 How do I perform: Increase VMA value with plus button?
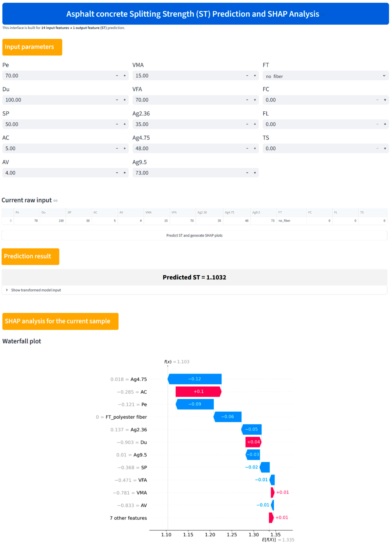[255, 76]
